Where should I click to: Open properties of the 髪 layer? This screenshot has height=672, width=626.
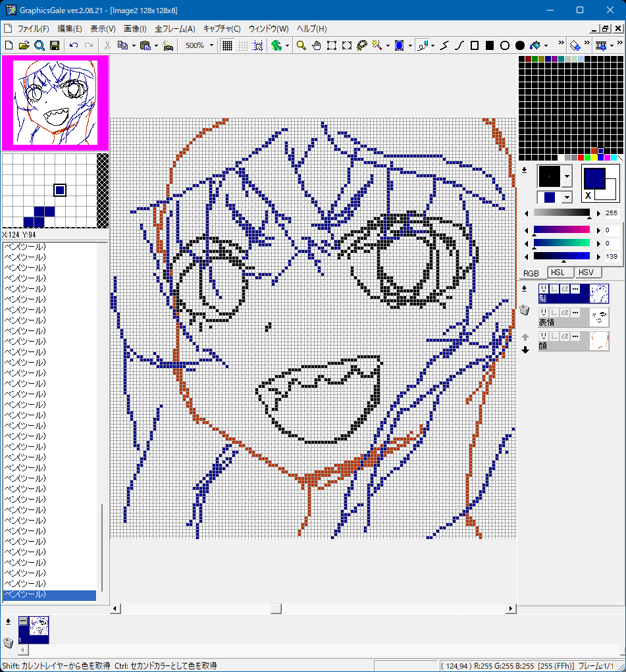[575, 289]
